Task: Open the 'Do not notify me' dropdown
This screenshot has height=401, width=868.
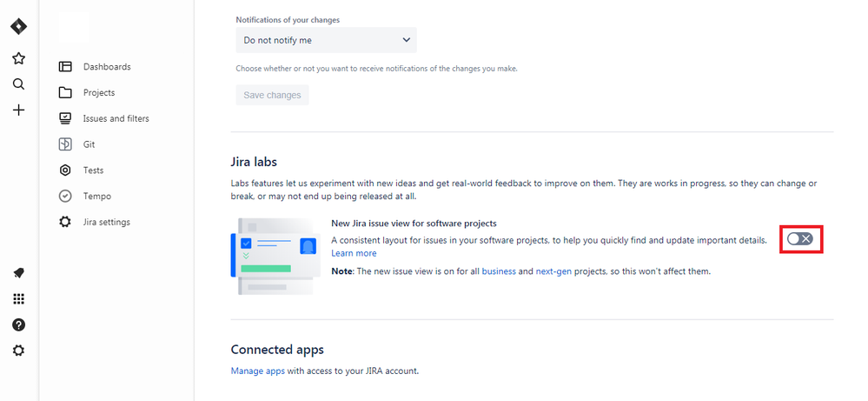Action: tap(326, 40)
